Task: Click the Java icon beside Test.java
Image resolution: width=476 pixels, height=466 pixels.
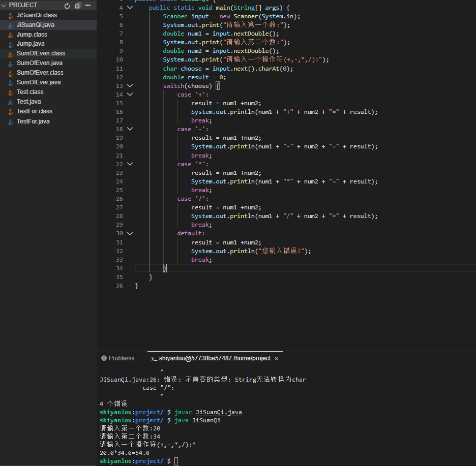Action: click(11, 102)
